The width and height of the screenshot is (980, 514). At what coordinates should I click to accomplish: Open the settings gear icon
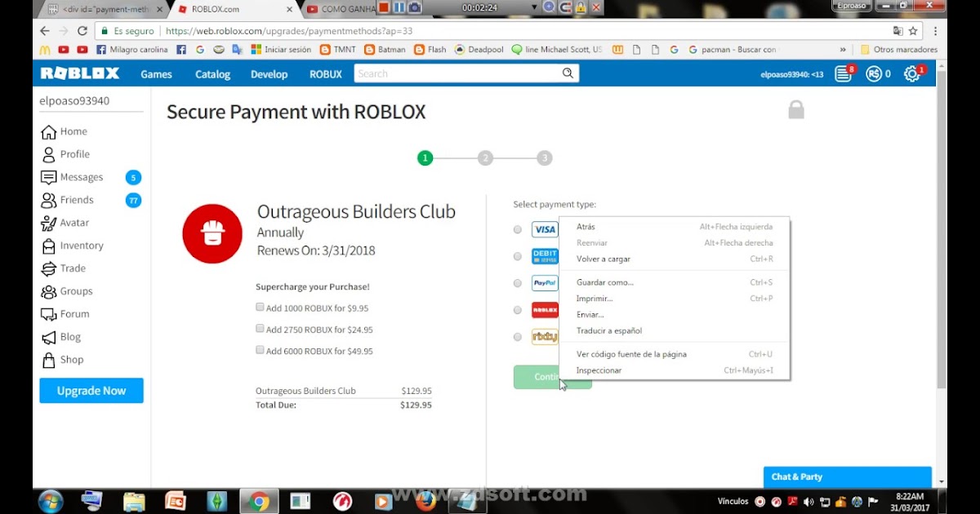tap(911, 73)
